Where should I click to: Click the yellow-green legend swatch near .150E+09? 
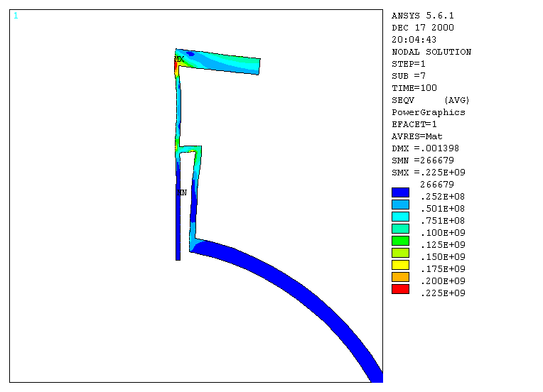pyautogui.click(x=400, y=253)
